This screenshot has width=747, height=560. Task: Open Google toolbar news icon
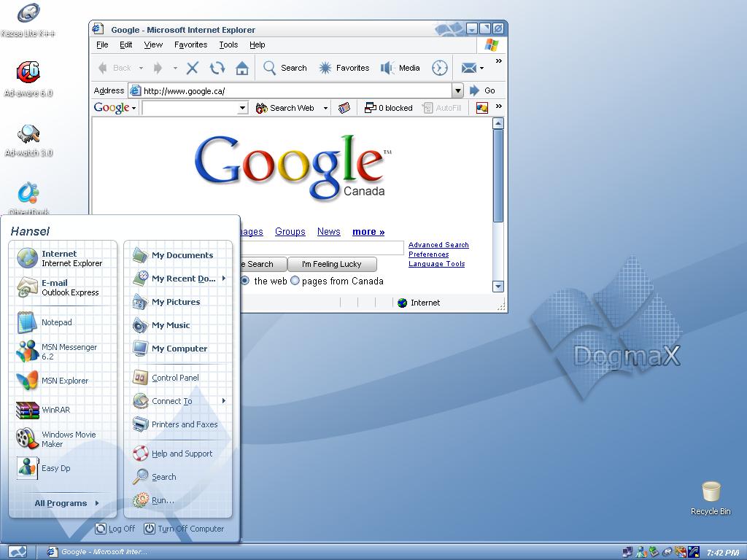click(344, 108)
